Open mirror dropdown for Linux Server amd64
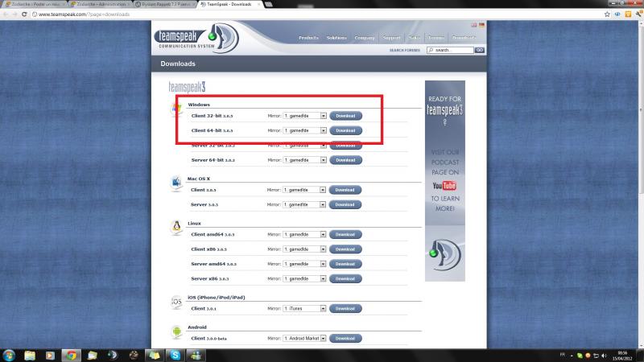This screenshot has width=644, height=362. [x=304, y=264]
